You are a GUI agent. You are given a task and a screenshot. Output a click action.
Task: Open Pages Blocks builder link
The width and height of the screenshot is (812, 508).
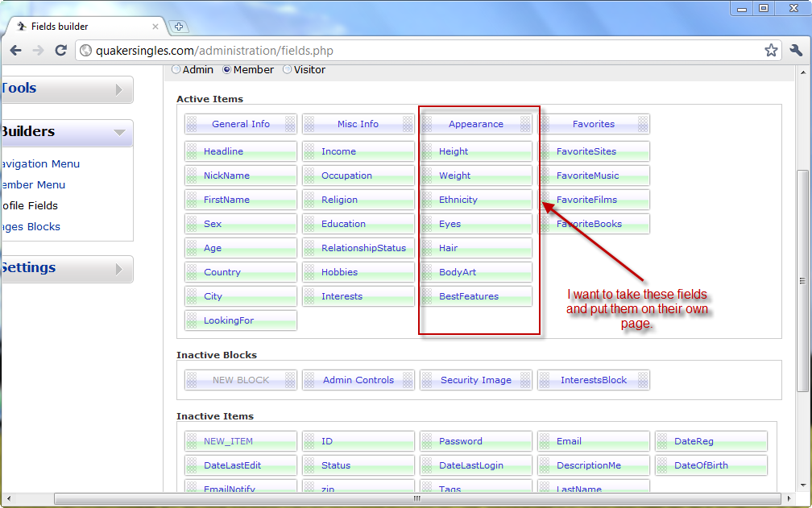pyautogui.click(x=31, y=227)
